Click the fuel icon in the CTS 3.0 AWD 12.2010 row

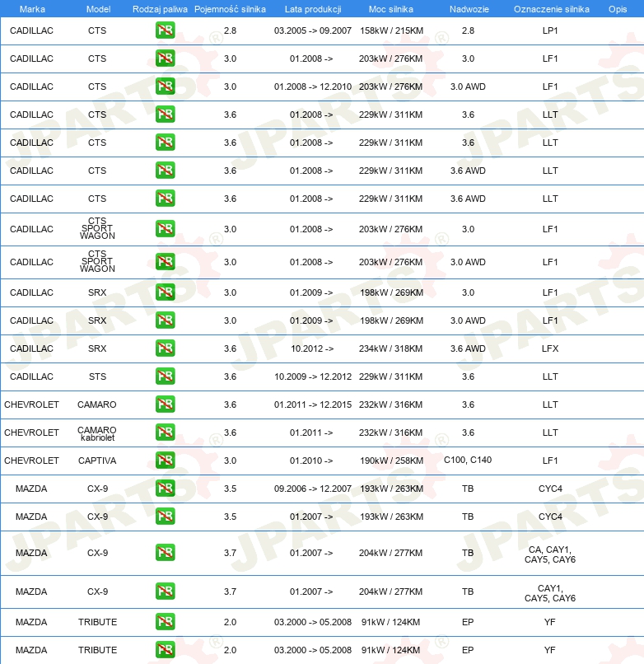coord(166,87)
